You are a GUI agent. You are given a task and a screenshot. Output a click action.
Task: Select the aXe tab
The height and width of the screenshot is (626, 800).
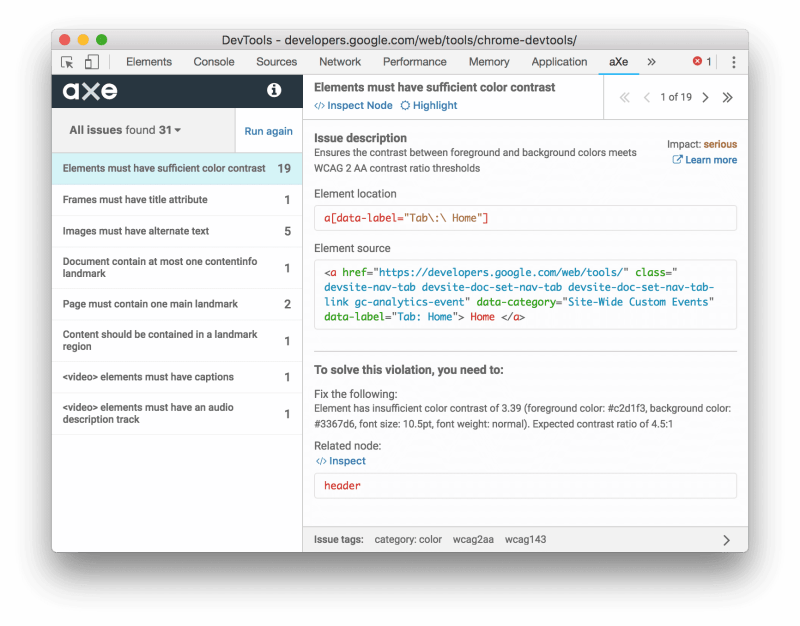[x=618, y=62]
